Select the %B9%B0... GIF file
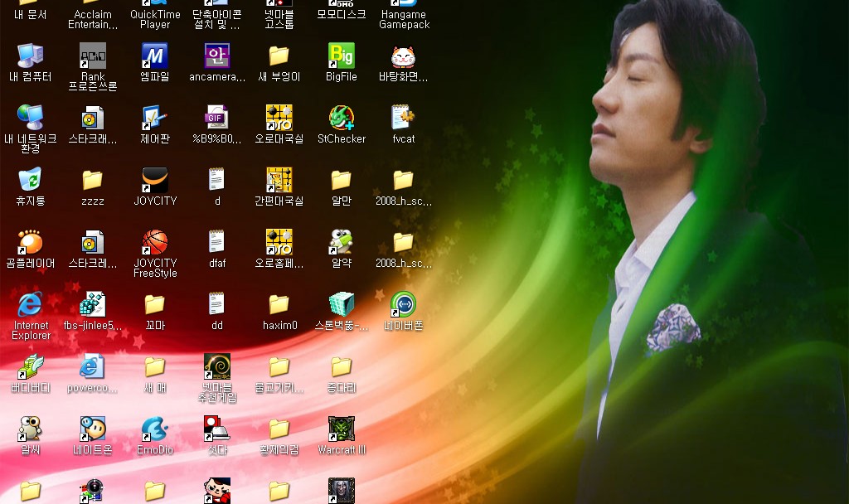This screenshot has width=849, height=504. [x=217, y=118]
